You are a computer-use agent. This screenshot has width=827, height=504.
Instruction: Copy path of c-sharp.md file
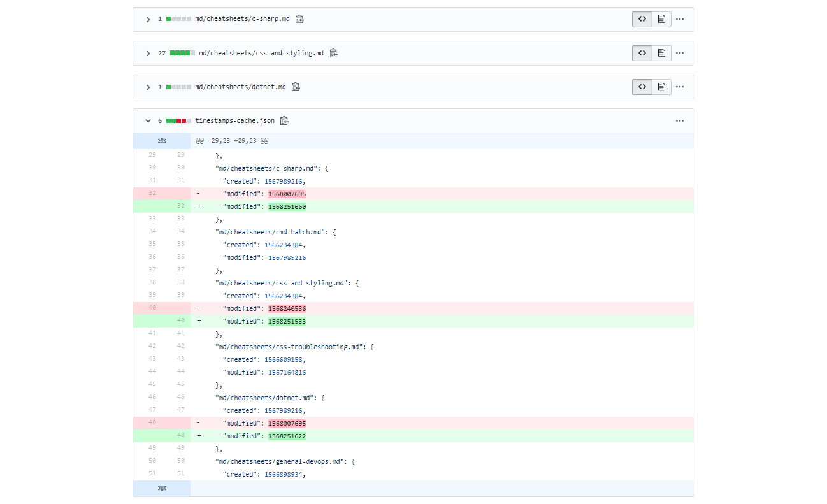coord(299,19)
